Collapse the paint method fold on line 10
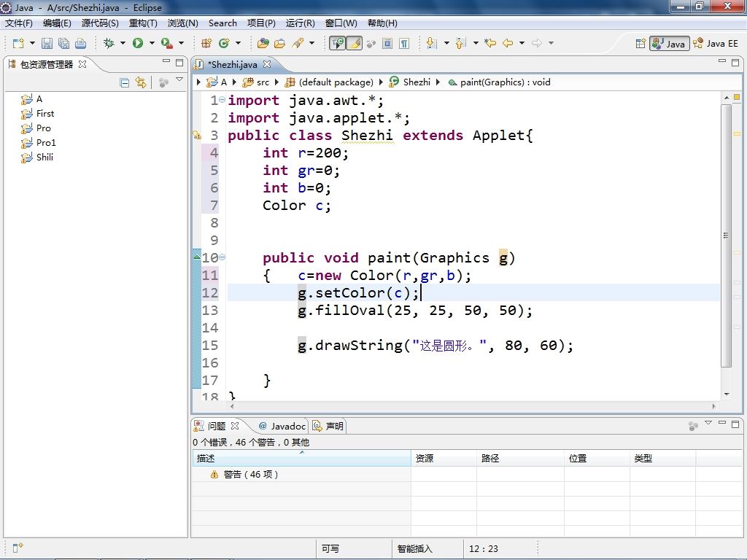Image resolution: width=747 pixels, height=560 pixels. click(x=222, y=257)
